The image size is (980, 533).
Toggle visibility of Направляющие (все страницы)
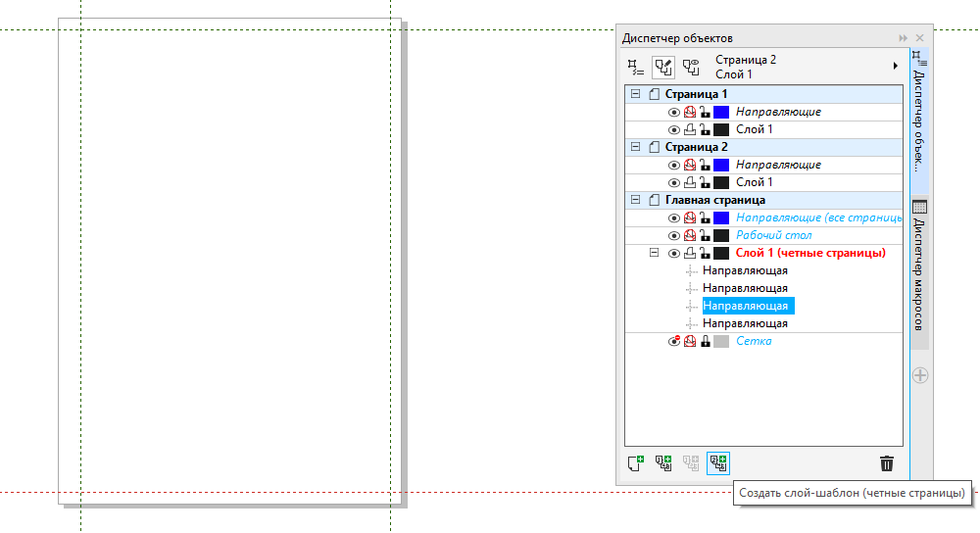pyautogui.click(x=674, y=218)
